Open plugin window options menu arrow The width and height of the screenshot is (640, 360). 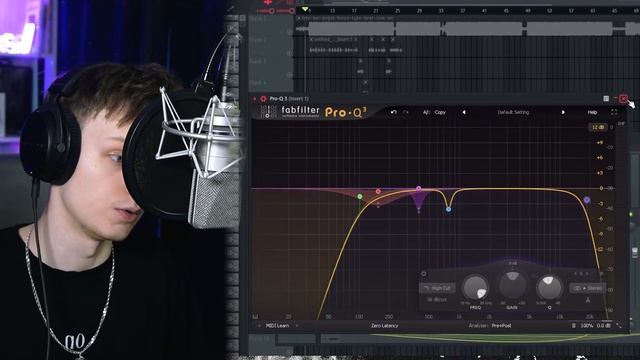255,99
